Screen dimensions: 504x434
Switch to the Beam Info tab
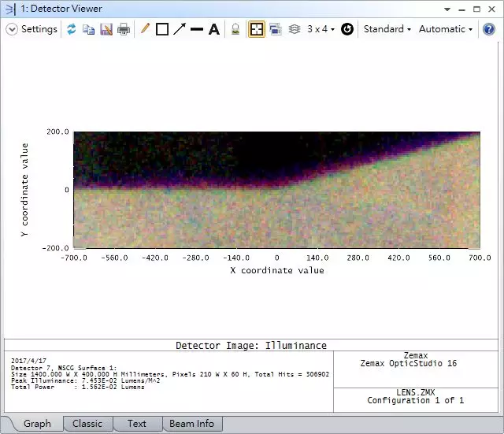[192, 423]
